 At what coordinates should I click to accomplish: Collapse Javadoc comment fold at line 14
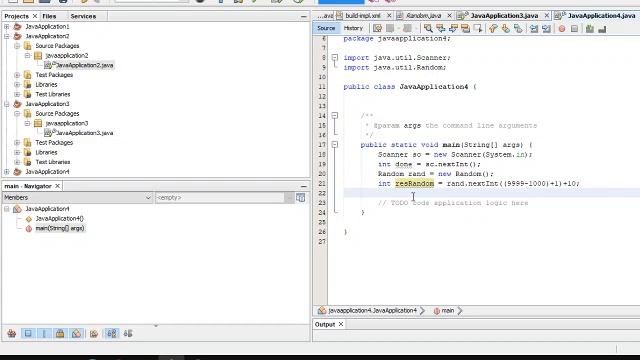pyautogui.click(x=335, y=116)
